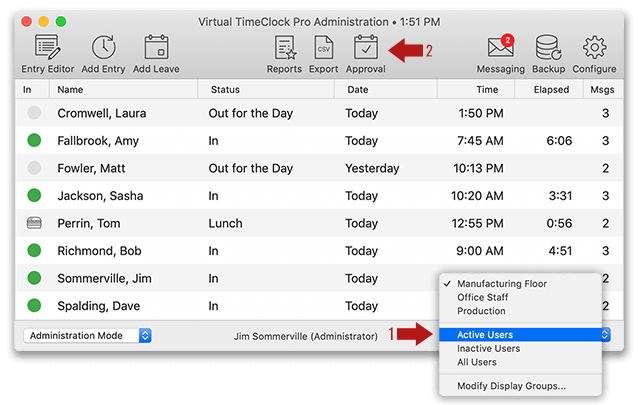Viewport: 638px width, 405px height.
Task: Sort by the Date column header
Action: (x=386, y=90)
